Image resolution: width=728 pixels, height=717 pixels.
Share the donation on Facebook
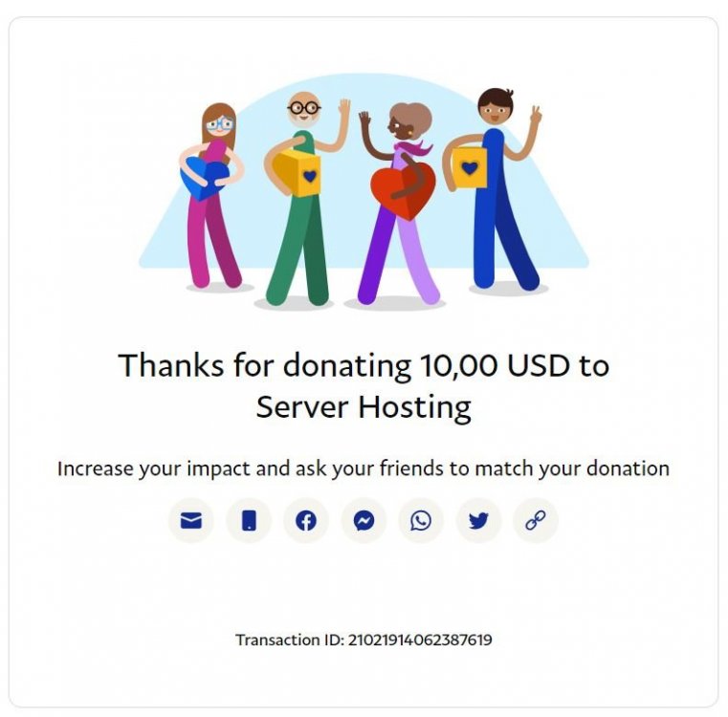pyautogui.click(x=306, y=520)
